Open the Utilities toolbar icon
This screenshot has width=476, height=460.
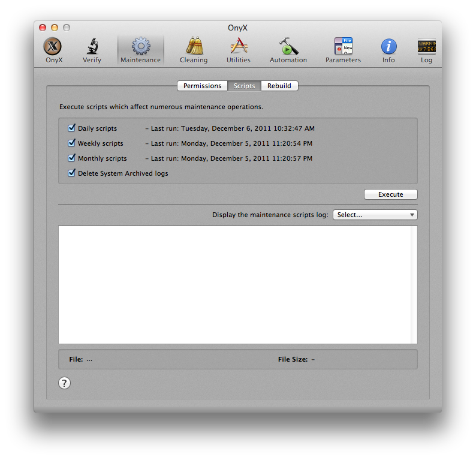point(239,47)
